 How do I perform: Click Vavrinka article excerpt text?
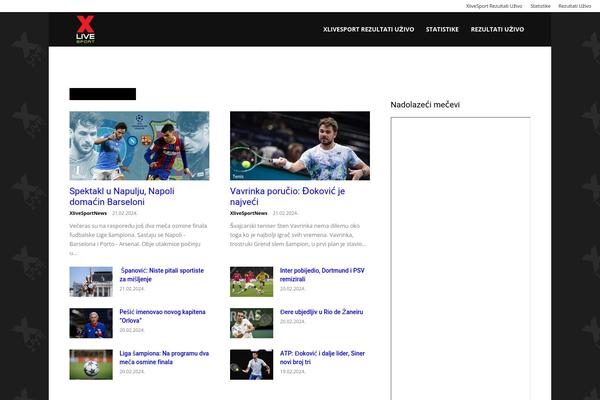click(x=298, y=235)
